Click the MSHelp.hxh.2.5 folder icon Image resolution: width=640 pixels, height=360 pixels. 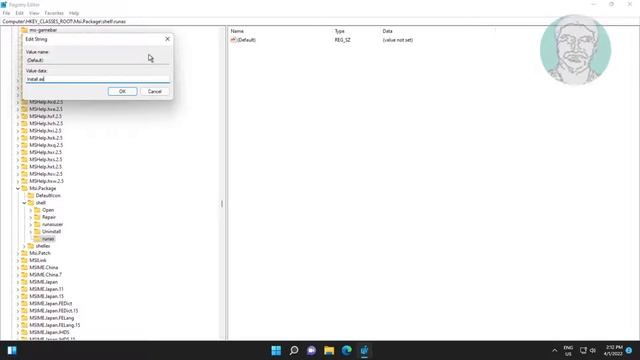[x=24, y=123]
